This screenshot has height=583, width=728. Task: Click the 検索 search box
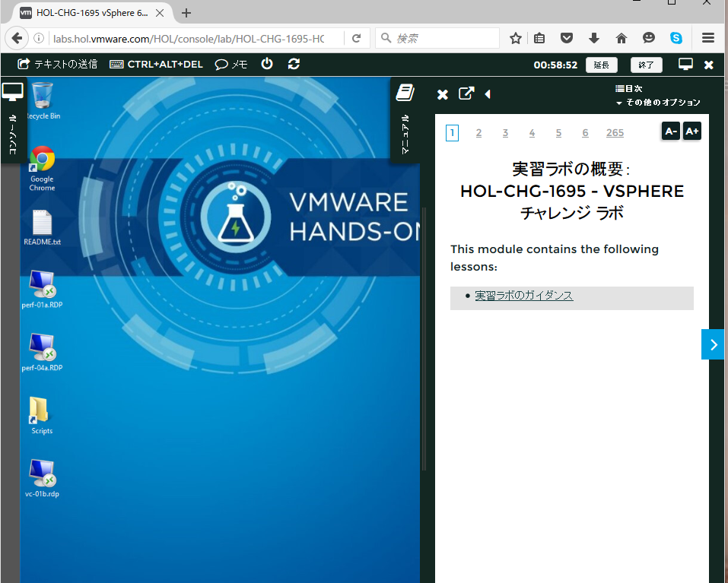[437, 38]
